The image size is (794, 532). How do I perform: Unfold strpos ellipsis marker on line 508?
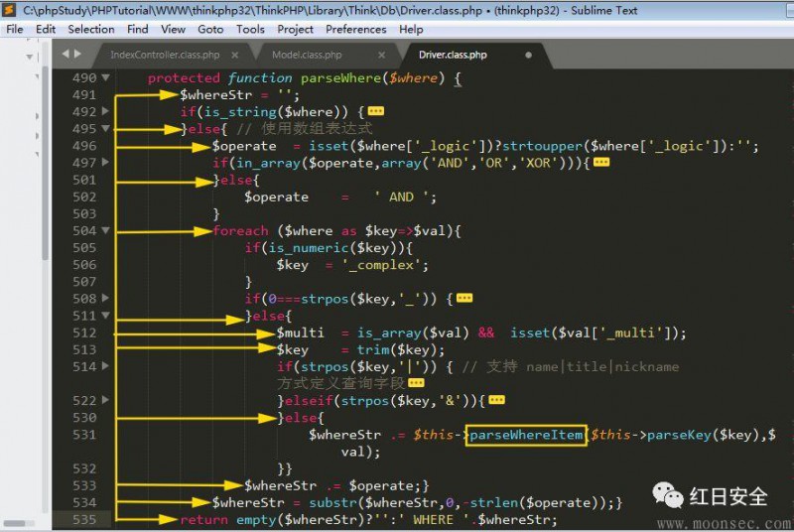pos(464,298)
